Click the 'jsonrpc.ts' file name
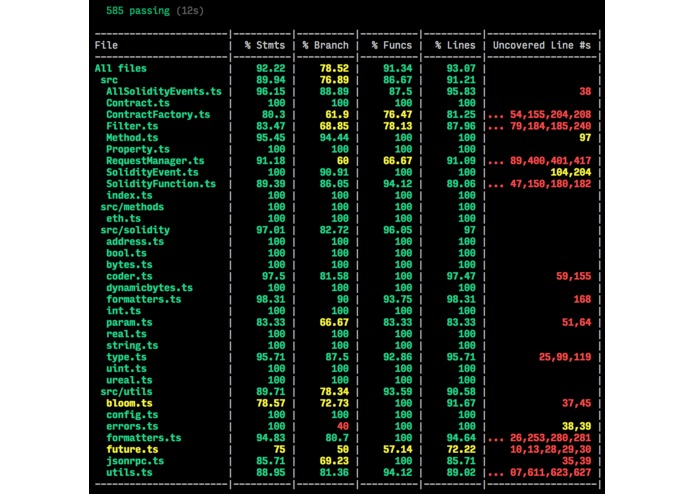This screenshot has height=494, width=695. (x=135, y=461)
